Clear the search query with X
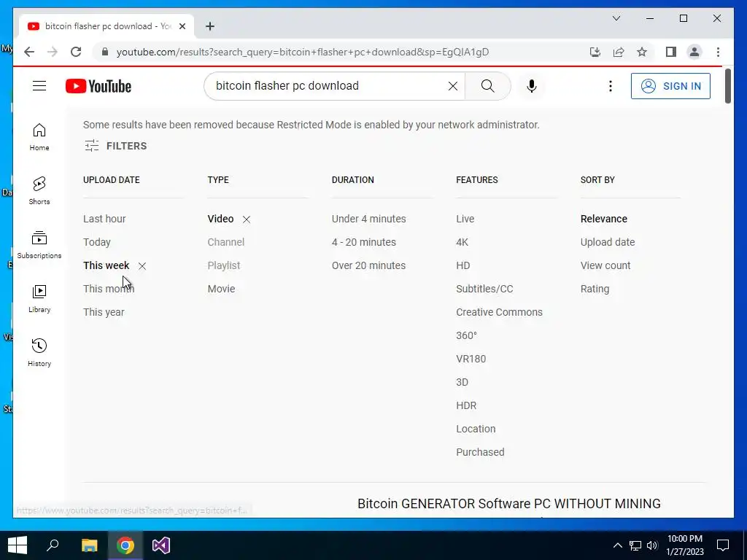747x560 pixels. tap(452, 86)
